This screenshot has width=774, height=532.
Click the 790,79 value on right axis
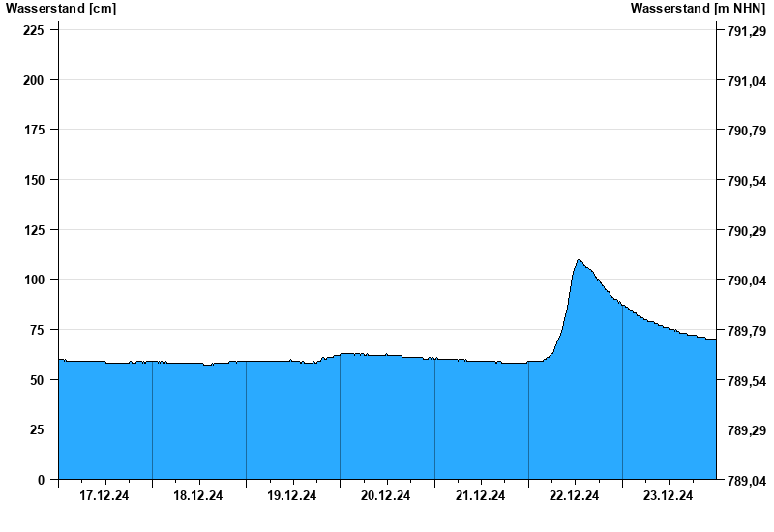click(747, 131)
